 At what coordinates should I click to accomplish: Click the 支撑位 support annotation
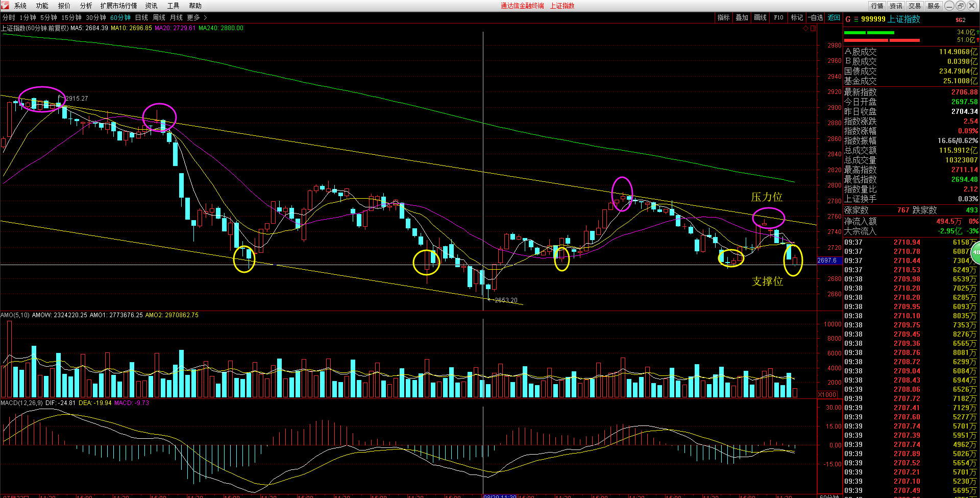(768, 281)
